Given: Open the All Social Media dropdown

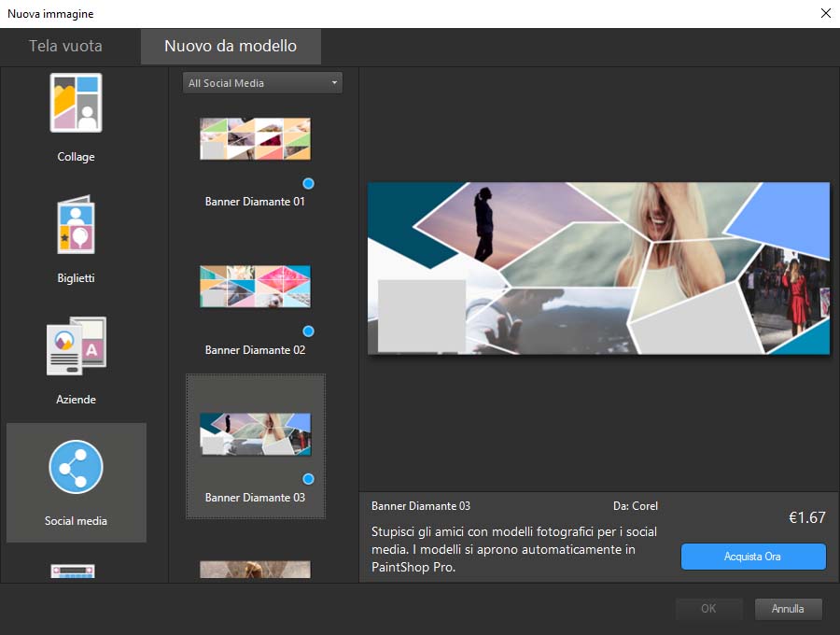Looking at the screenshot, I should click(x=262, y=83).
